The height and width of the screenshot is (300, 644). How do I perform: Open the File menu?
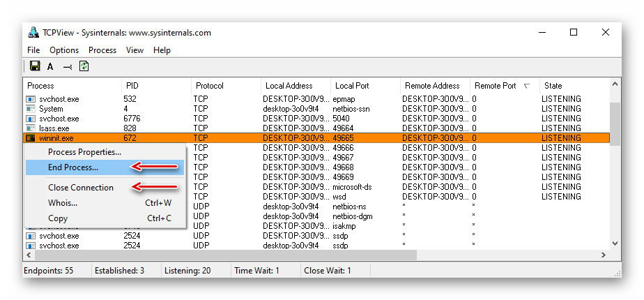tap(33, 50)
